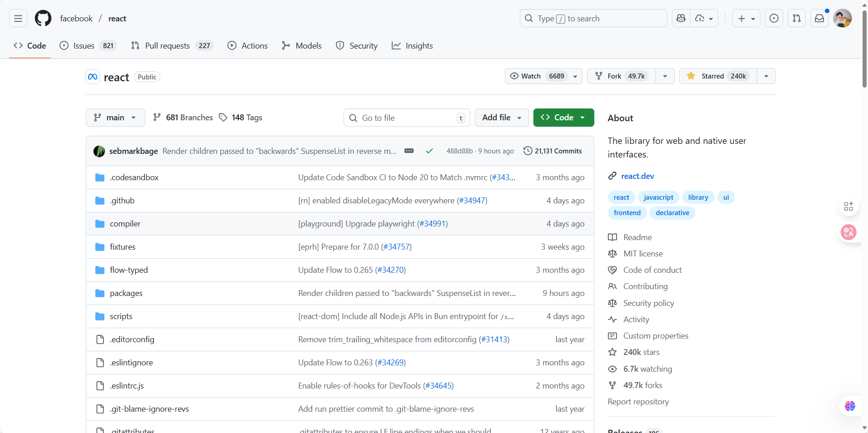Click the facebook owner link in header
Image resolution: width=868 pixels, height=433 pixels.
[76, 19]
